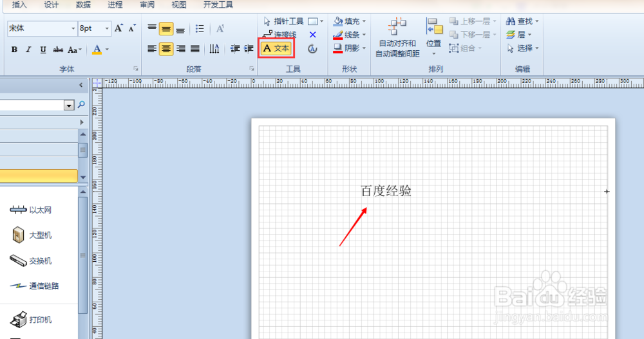Decrease font size with small A
Screen dimensions: 644x339
point(132,28)
